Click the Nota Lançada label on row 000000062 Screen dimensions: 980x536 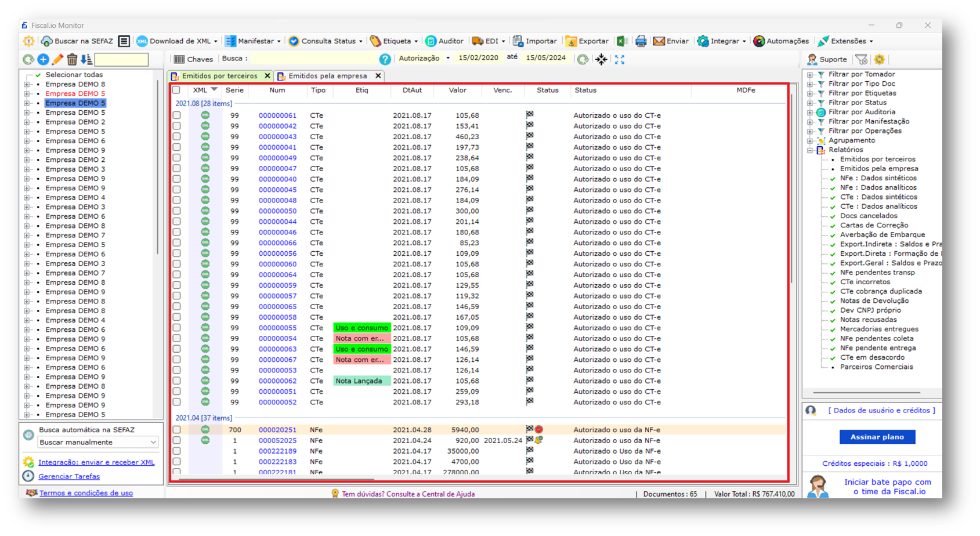click(x=361, y=381)
